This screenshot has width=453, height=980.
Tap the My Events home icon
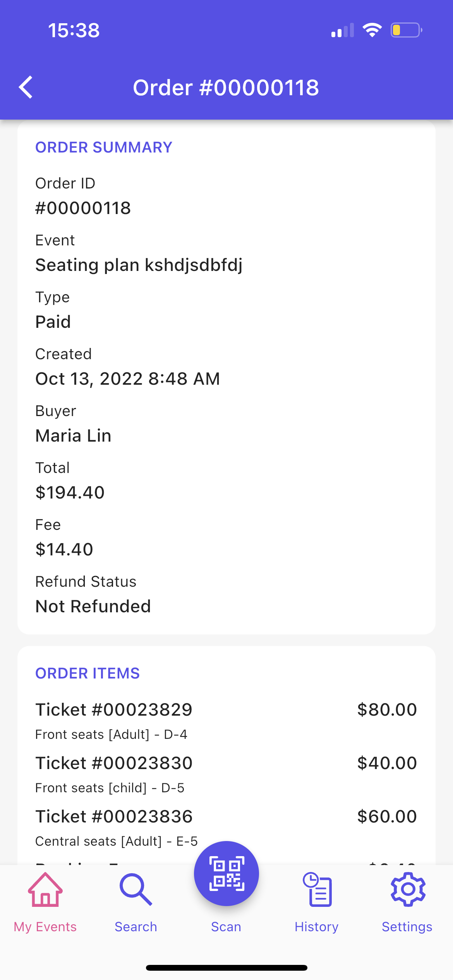click(45, 889)
